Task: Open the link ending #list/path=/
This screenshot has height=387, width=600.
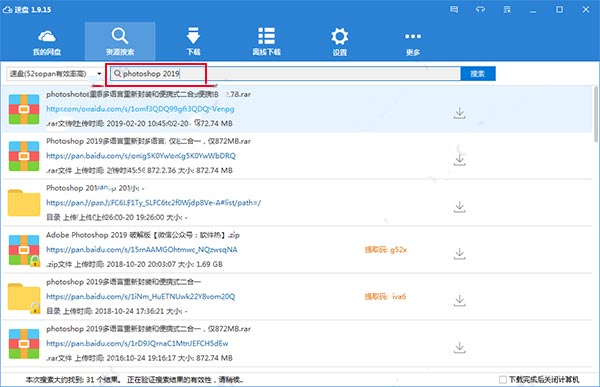Action: (x=153, y=202)
